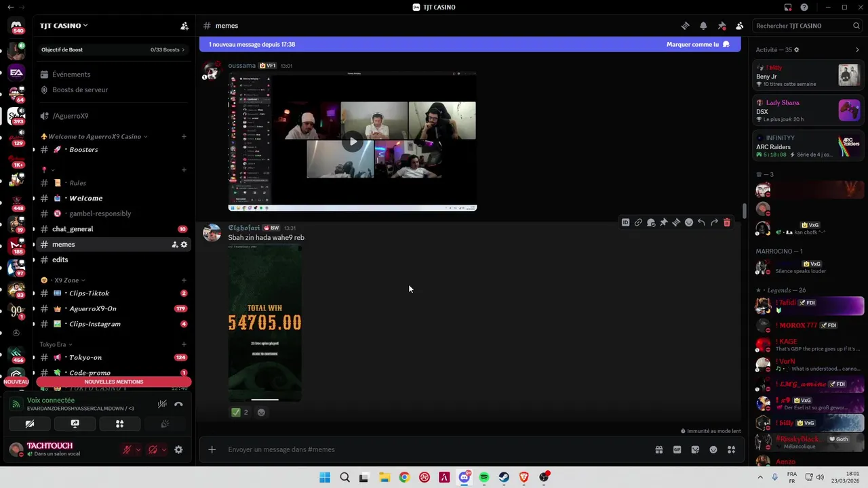Open audio output options arrow

point(163,449)
